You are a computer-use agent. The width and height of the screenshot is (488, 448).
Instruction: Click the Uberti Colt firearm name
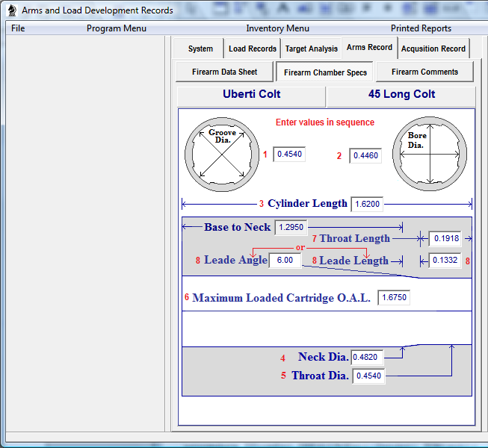point(251,94)
